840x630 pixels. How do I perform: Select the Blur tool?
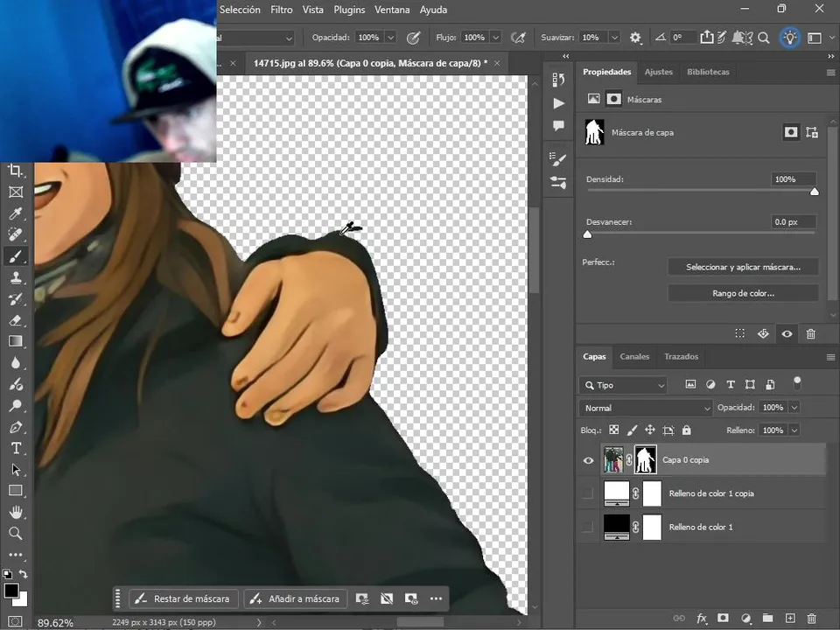pyautogui.click(x=16, y=363)
